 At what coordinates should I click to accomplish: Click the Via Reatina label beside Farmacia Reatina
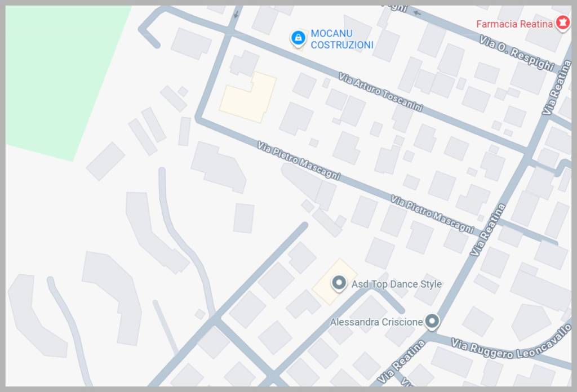pos(558,87)
